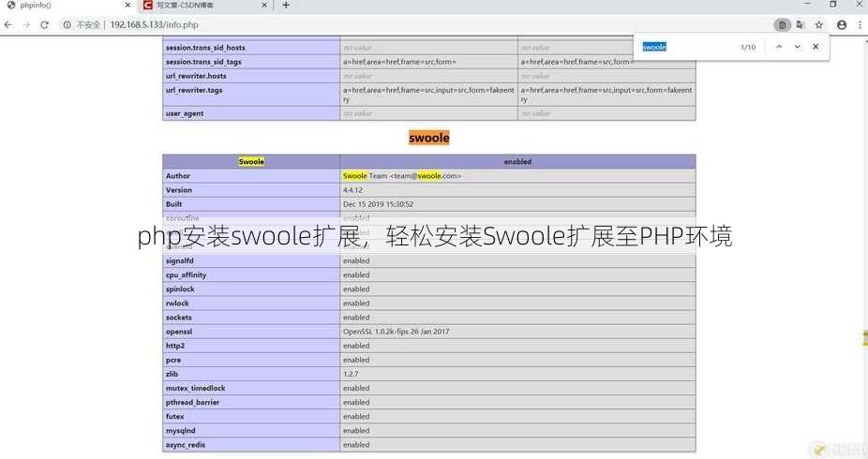Click the cpu_affinity row label

pyautogui.click(x=186, y=274)
